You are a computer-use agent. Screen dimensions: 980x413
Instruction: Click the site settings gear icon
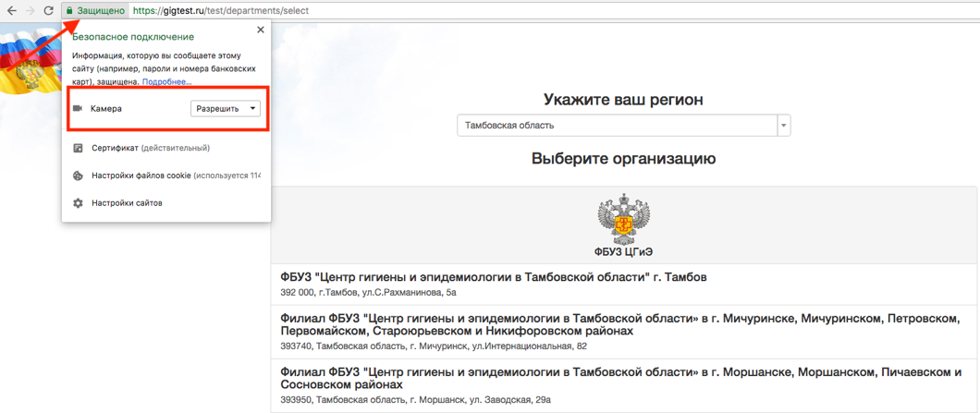pos(78,203)
